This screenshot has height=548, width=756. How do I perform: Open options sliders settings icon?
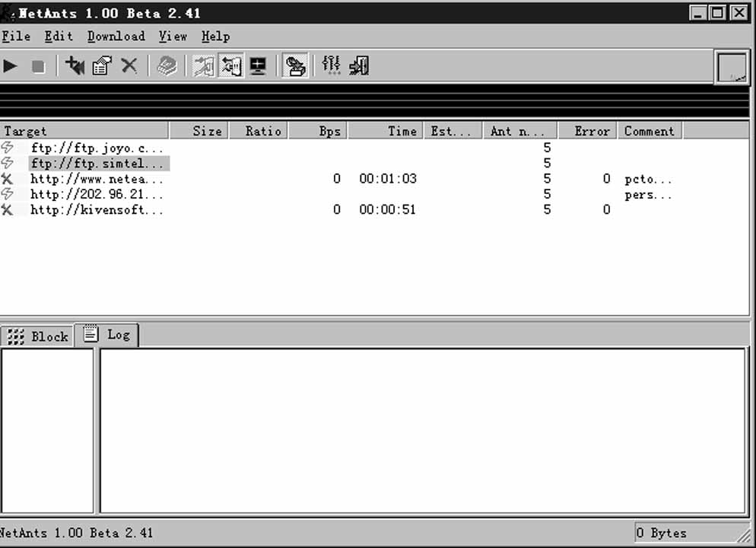[332, 65]
